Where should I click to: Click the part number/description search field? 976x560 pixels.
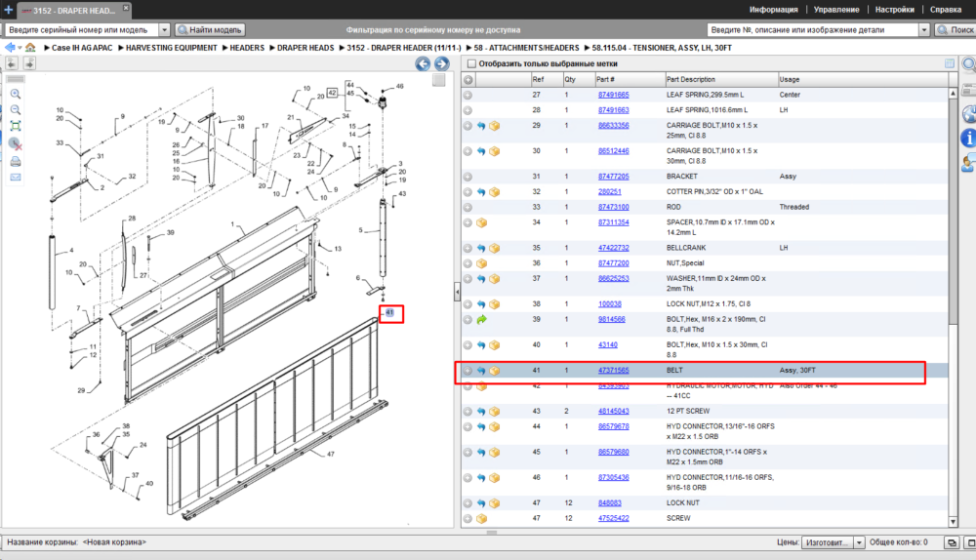[x=813, y=30]
